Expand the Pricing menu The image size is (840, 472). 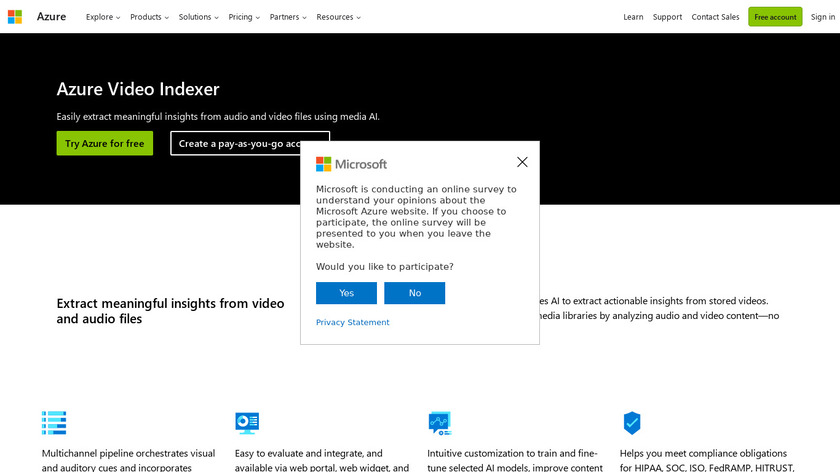click(244, 17)
